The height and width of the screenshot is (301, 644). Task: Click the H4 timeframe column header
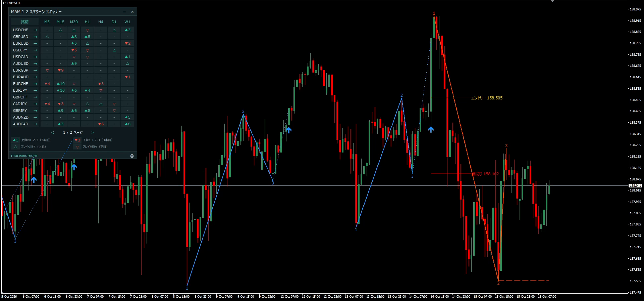click(x=101, y=22)
